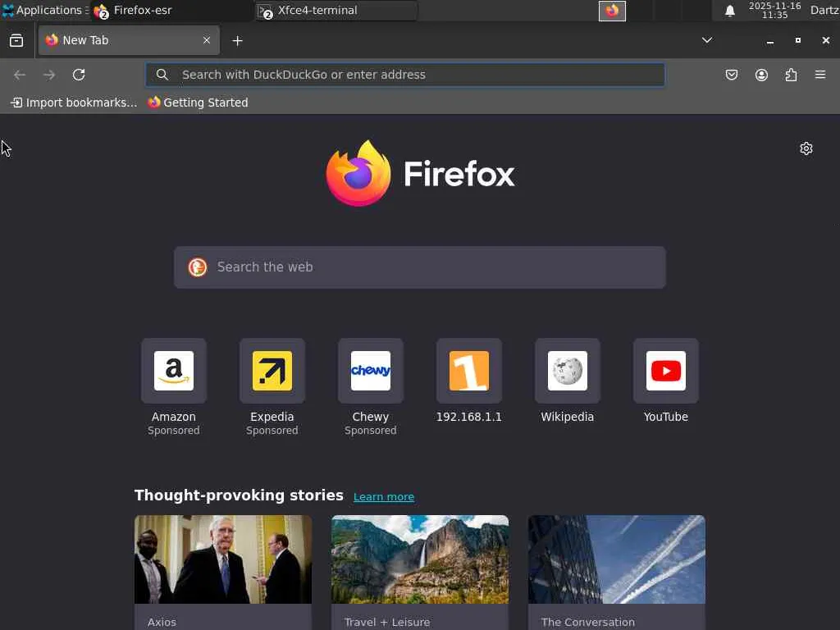The image size is (840, 630).
Task: Open the Save to Pocket icon
Action: [731, 75]
